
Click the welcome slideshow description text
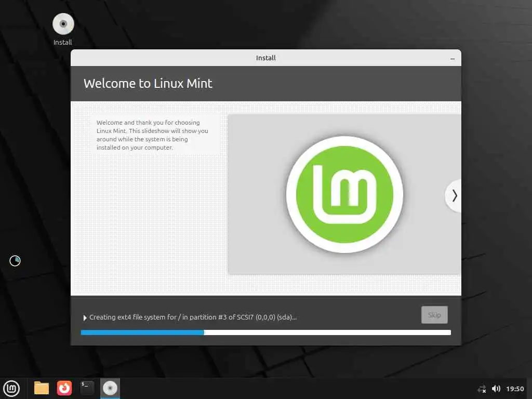(x=152, y=135)
